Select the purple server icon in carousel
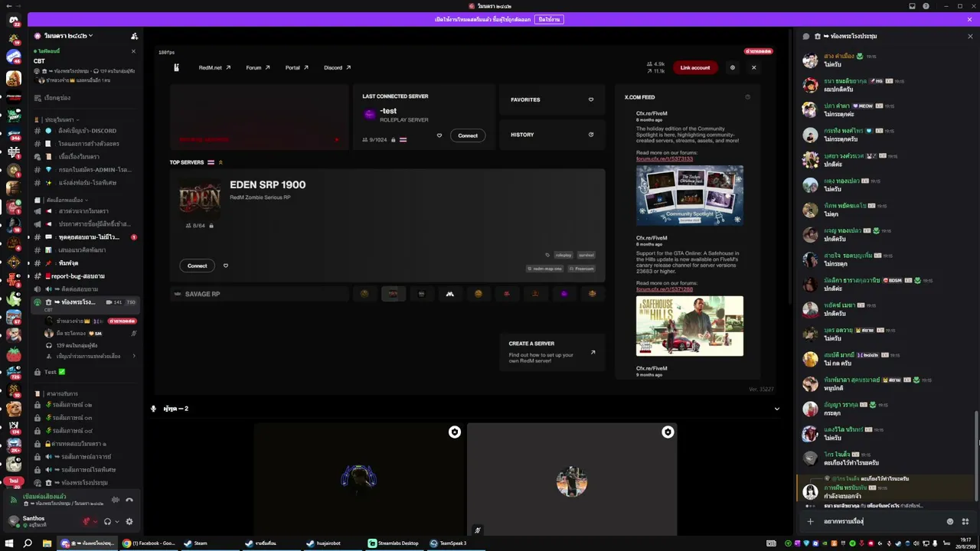Image resolution: width=980 pixels, height=551 pixels. click(564, 294)
